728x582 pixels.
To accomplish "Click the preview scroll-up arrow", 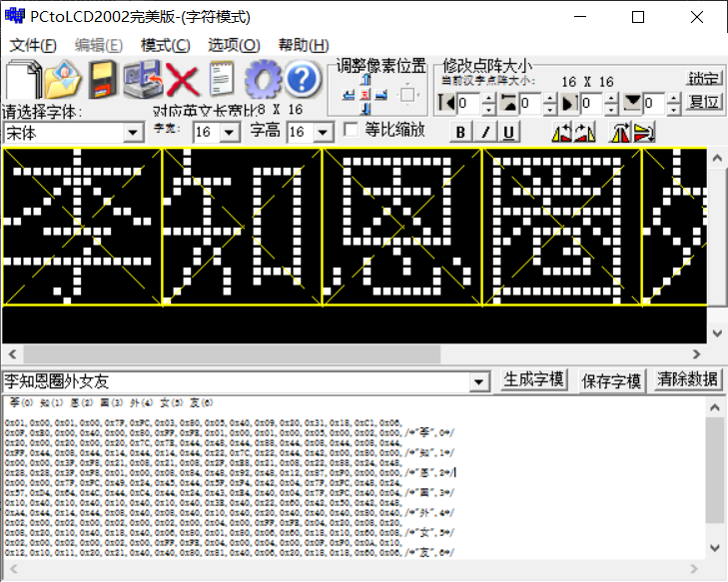I will [717, 159].
